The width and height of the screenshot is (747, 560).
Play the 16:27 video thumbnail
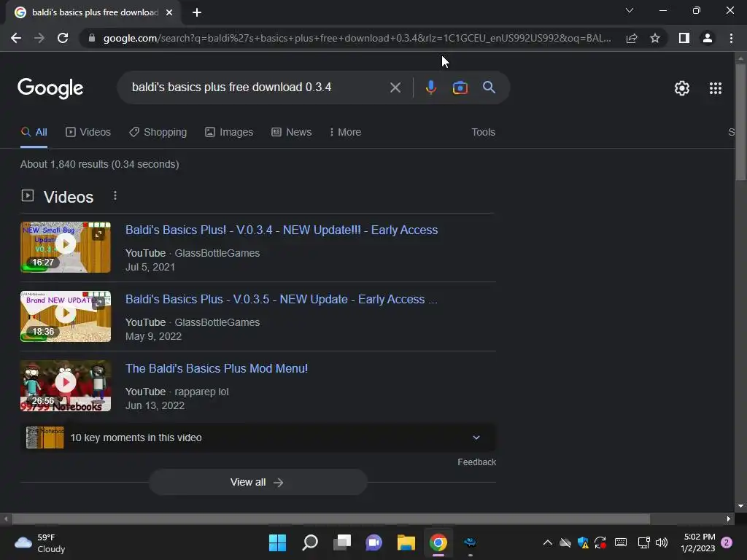66,247
